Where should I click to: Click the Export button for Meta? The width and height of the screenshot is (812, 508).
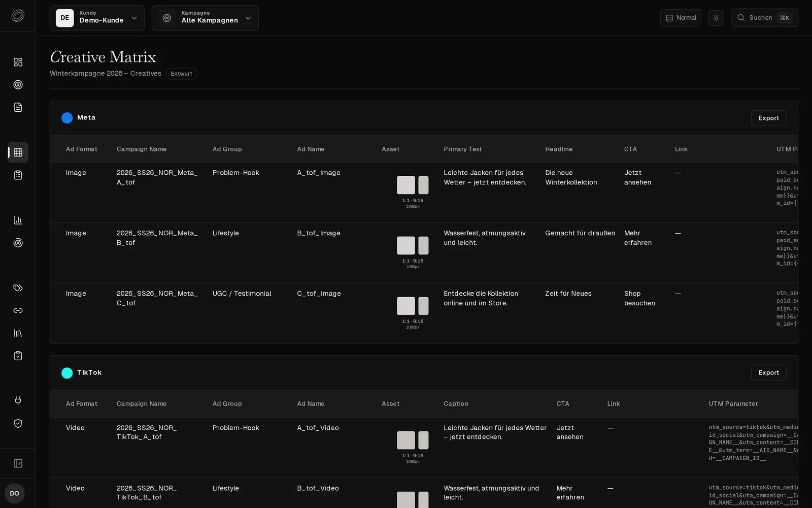click(768, 118)
